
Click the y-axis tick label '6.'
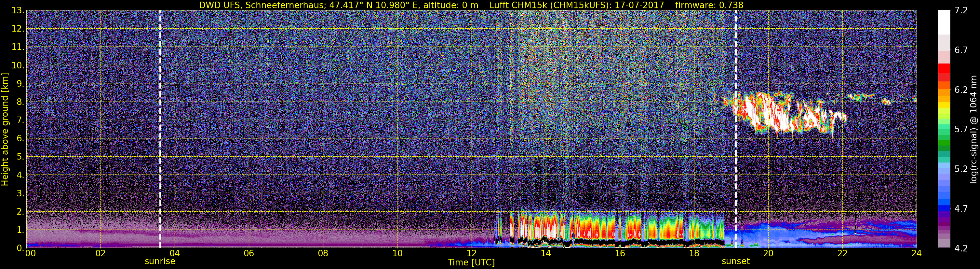click(x=20, y=138)
